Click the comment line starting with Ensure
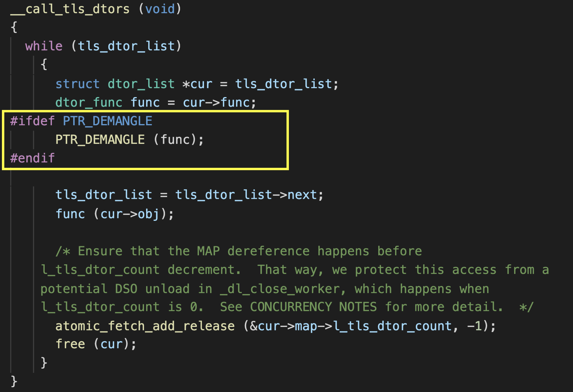Viewport: 573px width, 392px height. coord(239,251)
